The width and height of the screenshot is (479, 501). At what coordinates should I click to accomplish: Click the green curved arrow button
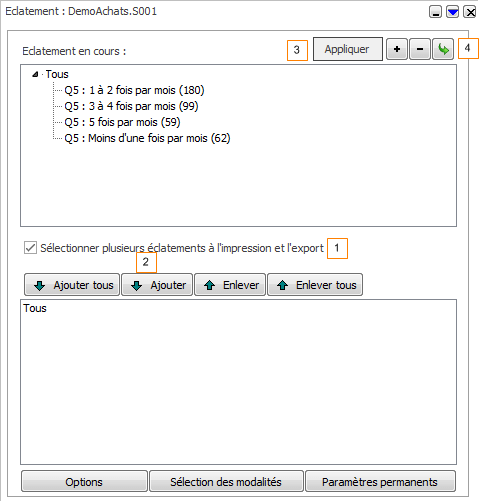coord(443,49)
